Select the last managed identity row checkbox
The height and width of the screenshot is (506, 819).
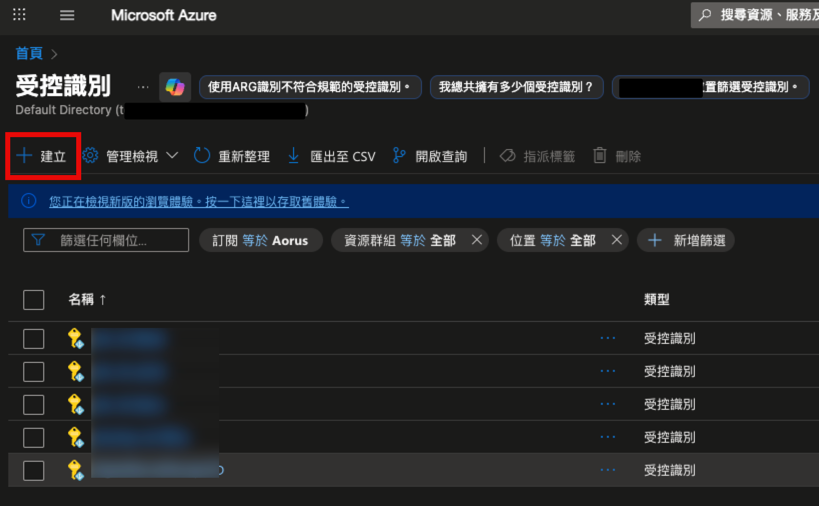coord(34,470)
